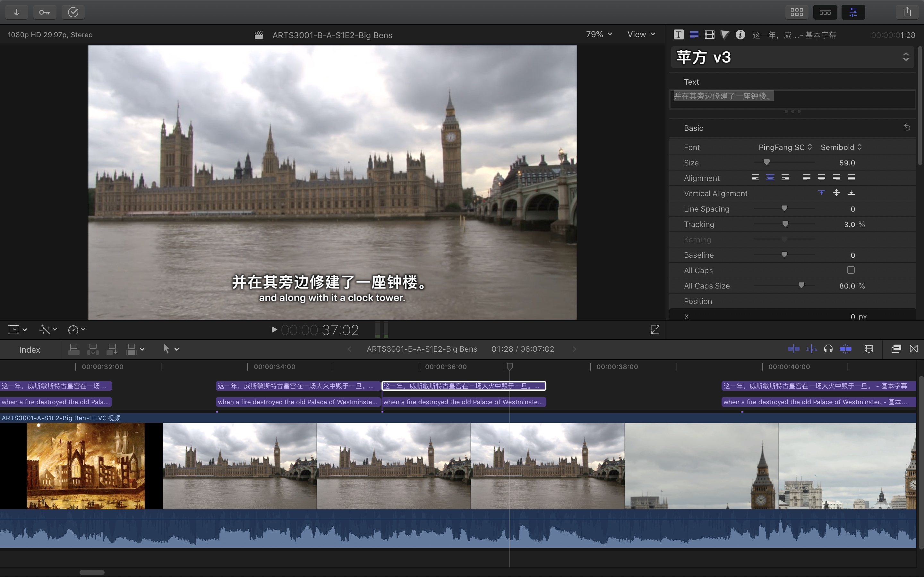Switch to the Video inspector film icon
Screen dimensions: 924x577
point(709,35)
